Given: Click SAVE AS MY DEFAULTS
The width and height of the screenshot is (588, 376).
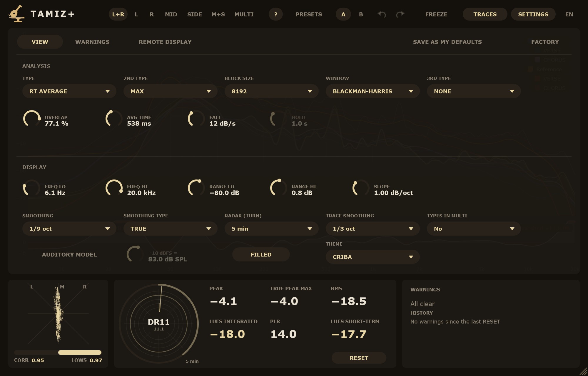Looking at the screenshot, I should click(447, 42).
